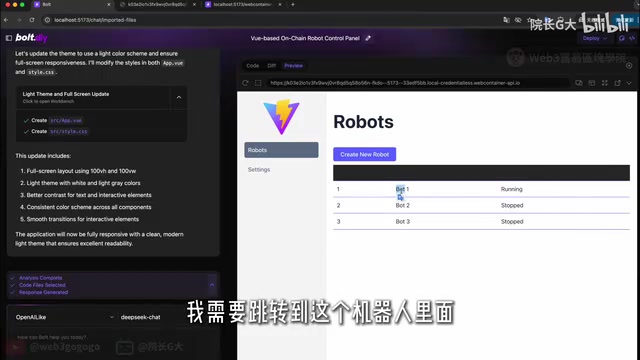
Task: Edit chat title with the pencil icon
Action: point(368,38)
